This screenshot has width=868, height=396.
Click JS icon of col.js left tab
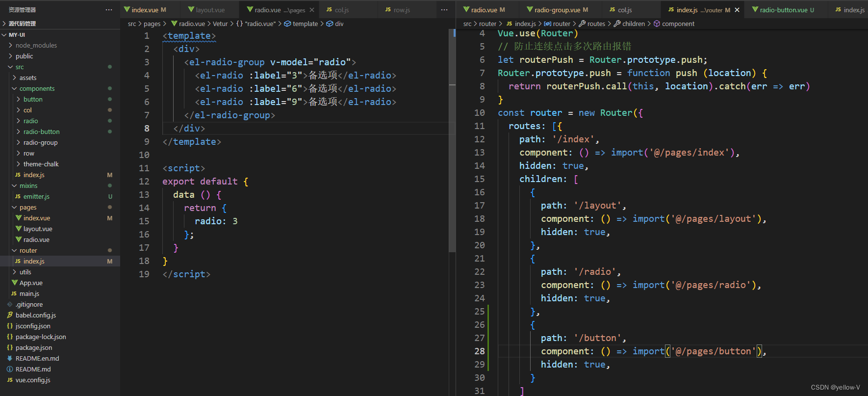[x=329, y=9]
